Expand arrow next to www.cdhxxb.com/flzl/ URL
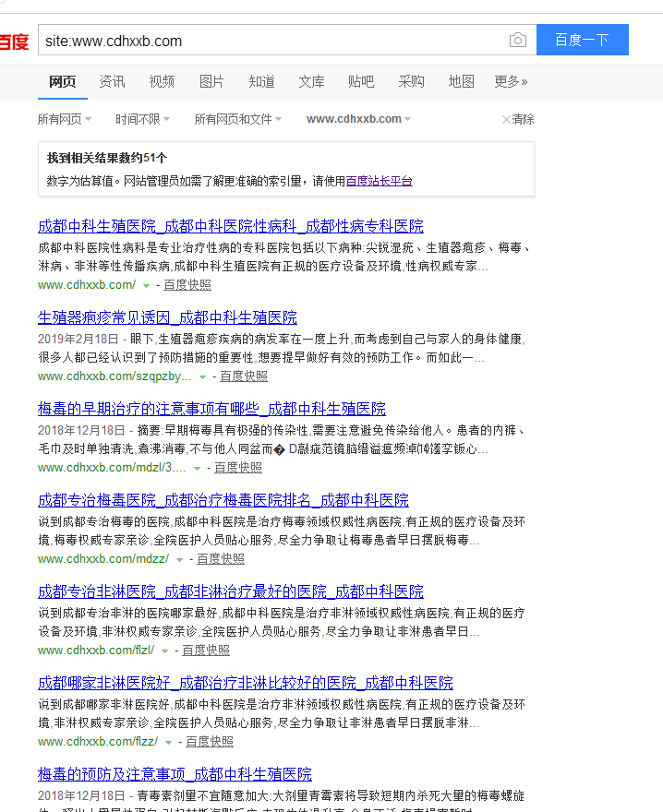 click(165, 651)
